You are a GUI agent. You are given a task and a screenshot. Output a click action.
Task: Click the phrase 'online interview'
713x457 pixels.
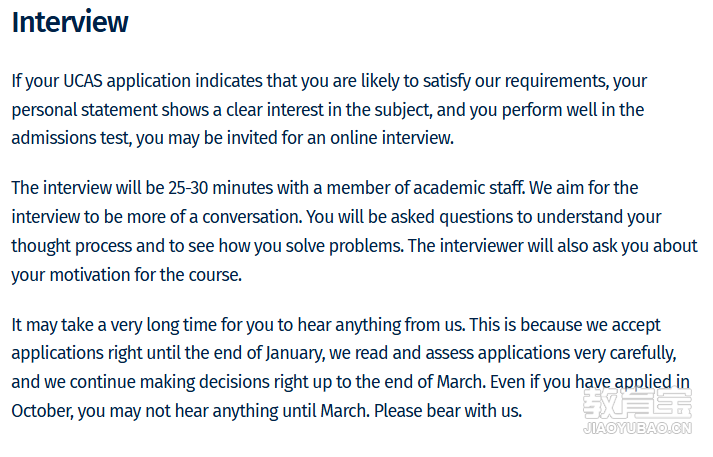click(392, 138)
